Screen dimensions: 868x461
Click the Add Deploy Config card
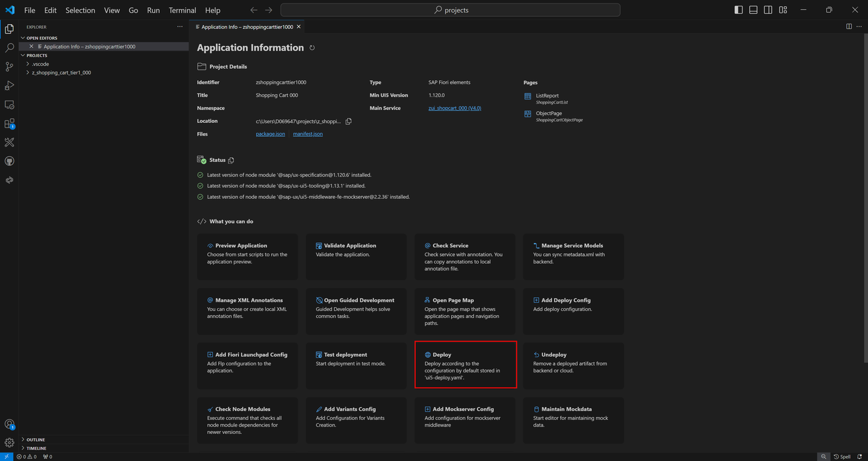(x=574, y=311)
